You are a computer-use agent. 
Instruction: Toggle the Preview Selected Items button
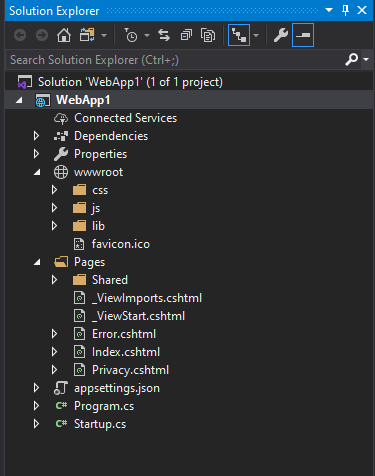(x=303, y=35)
